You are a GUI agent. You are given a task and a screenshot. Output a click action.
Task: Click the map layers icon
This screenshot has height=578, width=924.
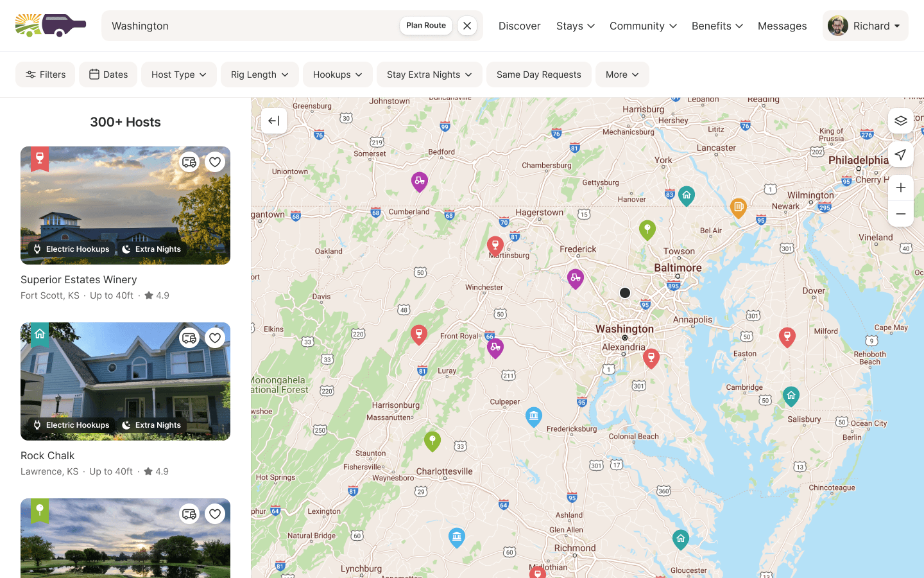point(900,121)
